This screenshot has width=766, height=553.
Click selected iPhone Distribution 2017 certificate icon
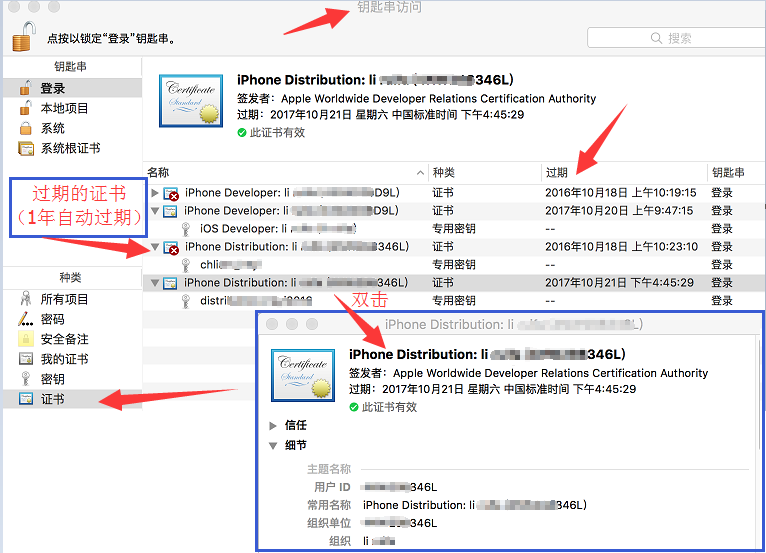point(170,283)
